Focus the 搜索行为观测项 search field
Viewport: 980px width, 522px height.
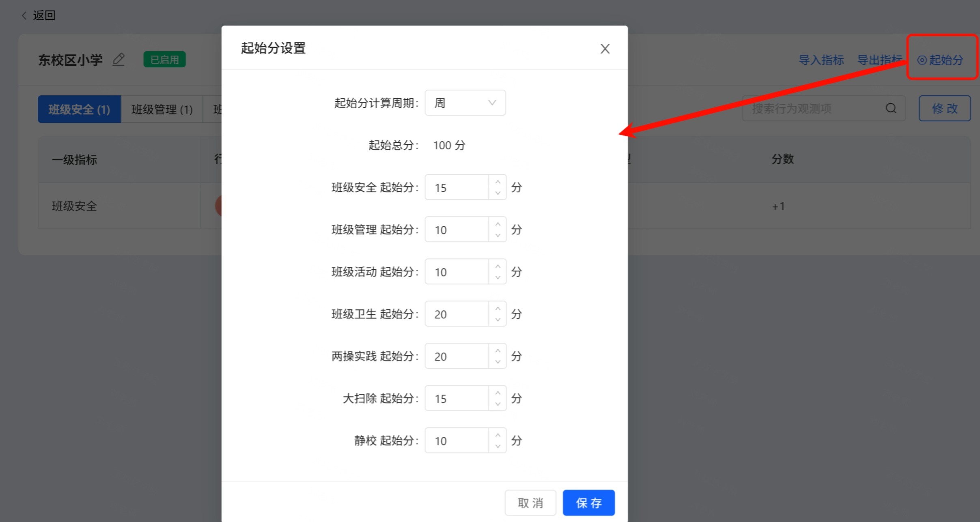pyautogui.click(x=812, y=108)
